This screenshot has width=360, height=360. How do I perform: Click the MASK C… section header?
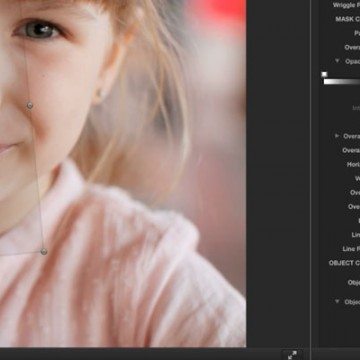coord(348,19)
